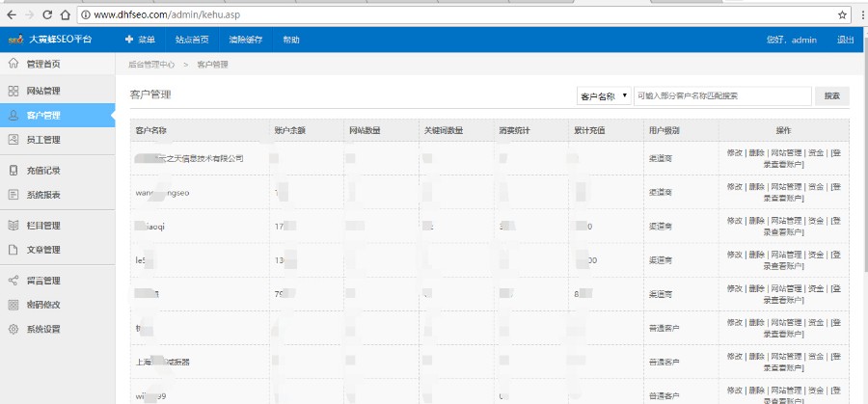Open 密码修改 icon in sidebar
The height and width of the screenshot is (404, 868).
[x=14, y=305]
